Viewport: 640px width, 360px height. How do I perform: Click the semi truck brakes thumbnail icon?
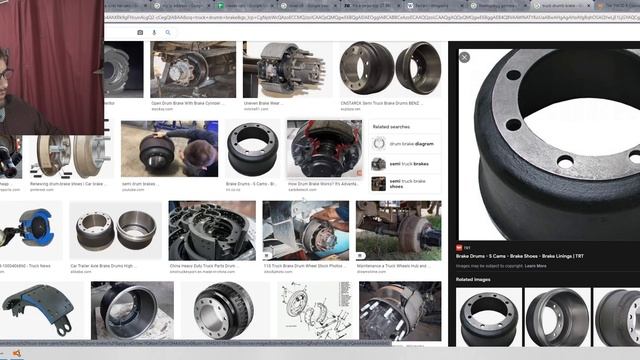point(379,164)
